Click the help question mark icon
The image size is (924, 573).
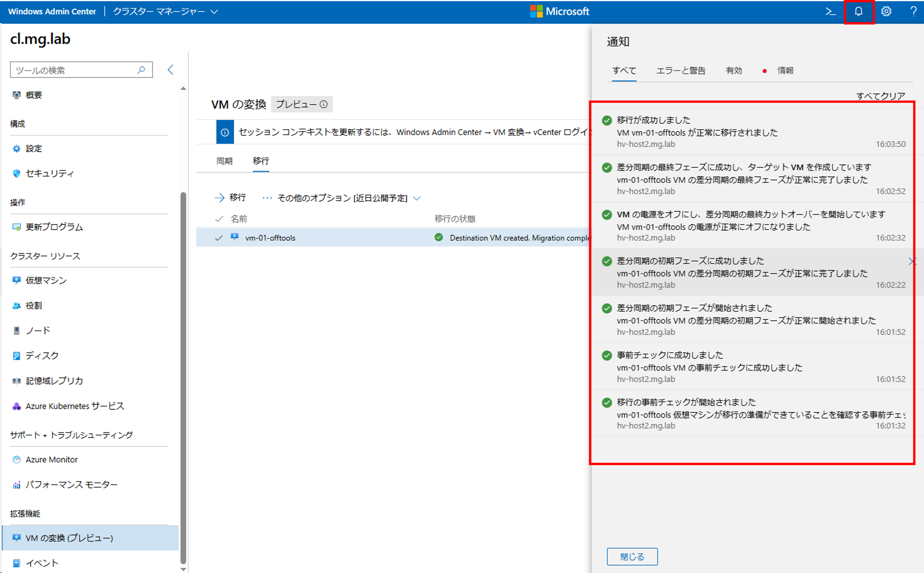pos(913,11)
